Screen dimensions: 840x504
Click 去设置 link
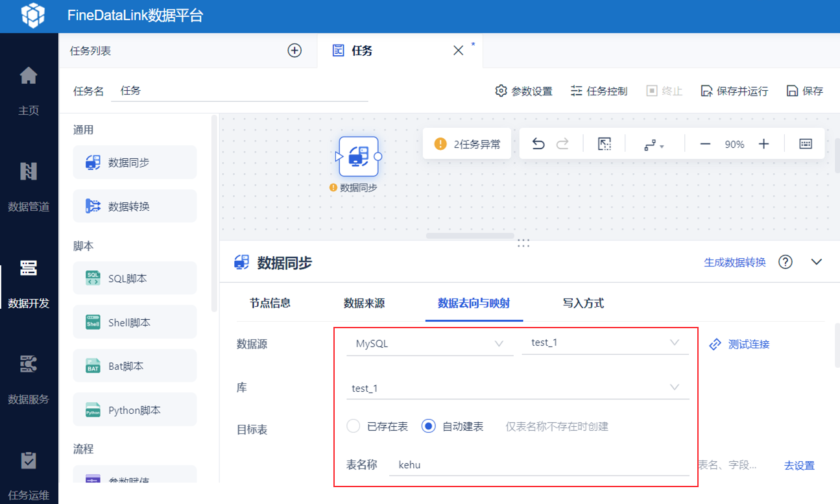[799, 465]
